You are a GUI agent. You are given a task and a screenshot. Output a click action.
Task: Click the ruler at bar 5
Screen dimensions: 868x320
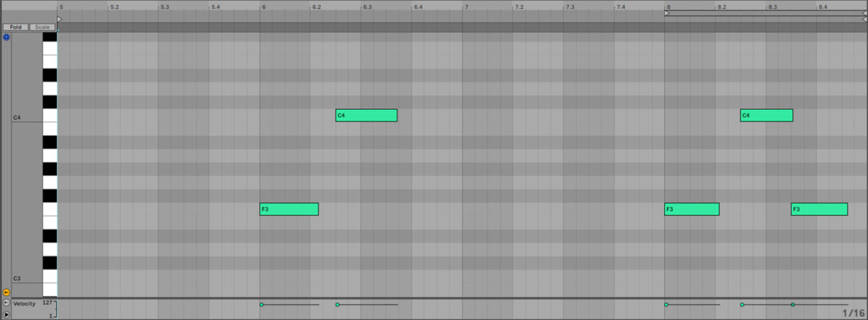[61, 7]
